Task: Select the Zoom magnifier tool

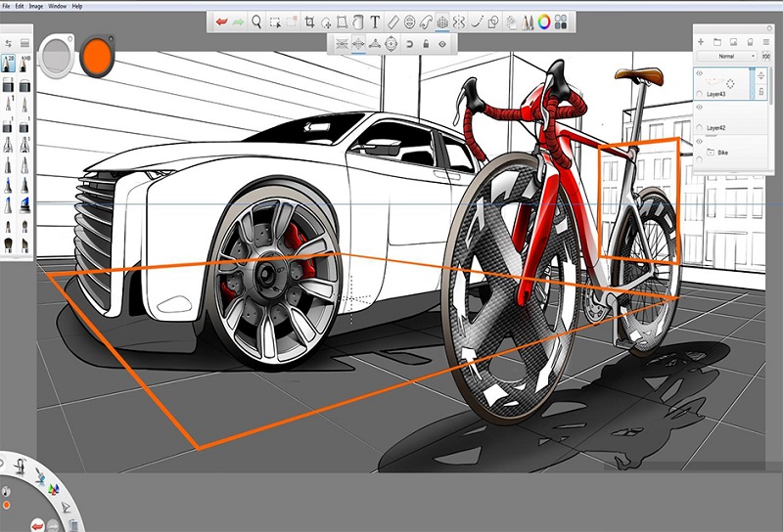Action: (x=257, y=21)
